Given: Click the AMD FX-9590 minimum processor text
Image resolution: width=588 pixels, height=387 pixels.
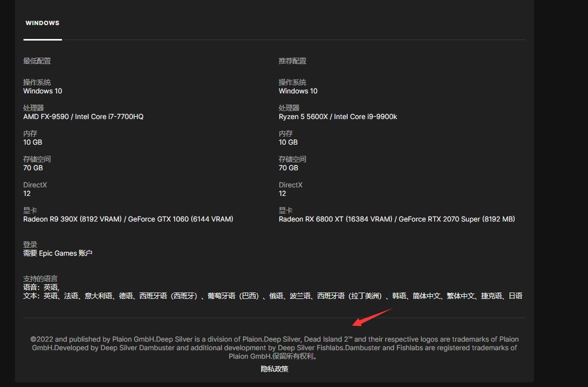Looking at the screenshot, I should (x=83, y=116).
